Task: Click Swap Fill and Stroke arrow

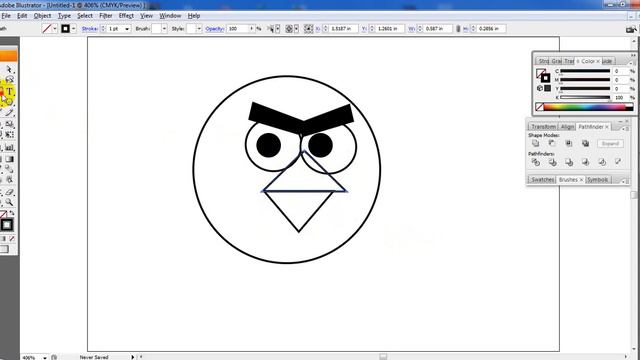Action: click(x=12, y=213)
